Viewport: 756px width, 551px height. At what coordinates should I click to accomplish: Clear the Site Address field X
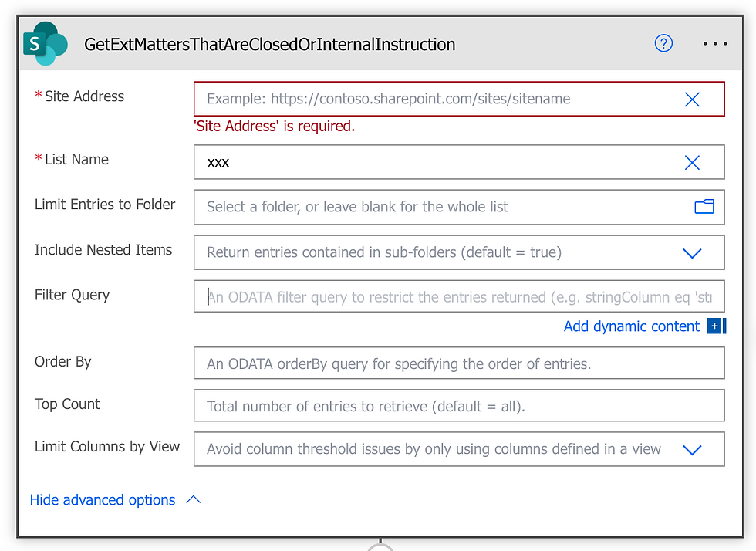tap(692, 100)
